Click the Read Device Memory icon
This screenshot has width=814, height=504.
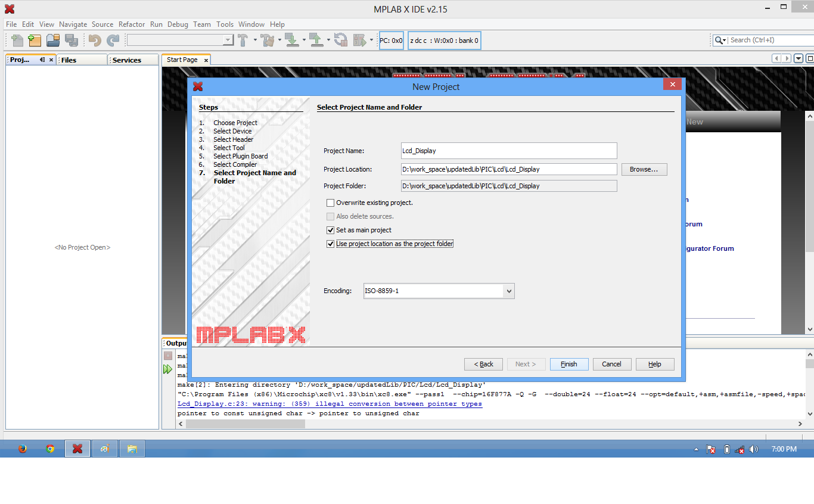(316, 41)
